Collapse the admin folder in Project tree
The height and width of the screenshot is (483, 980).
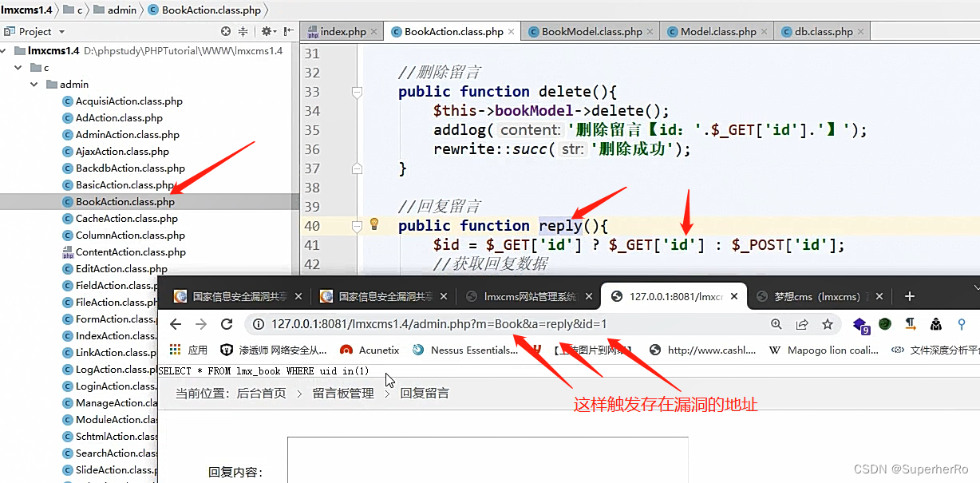(x=33, y=84)
